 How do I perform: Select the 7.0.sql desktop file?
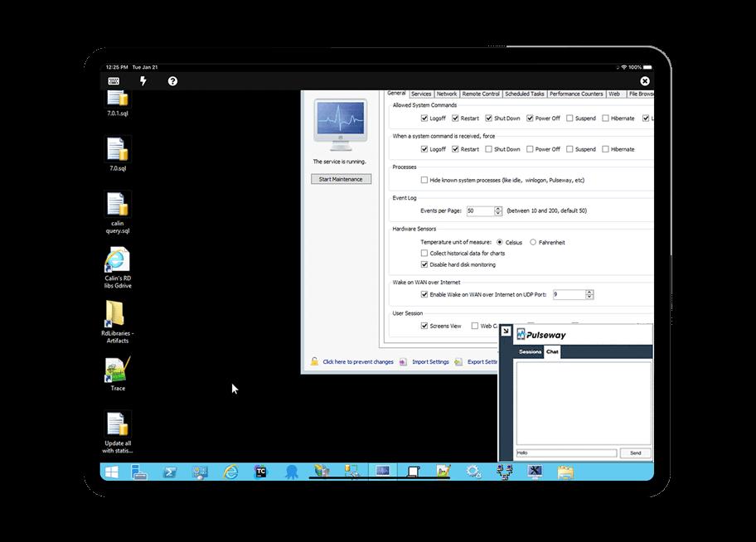[118, 154]
